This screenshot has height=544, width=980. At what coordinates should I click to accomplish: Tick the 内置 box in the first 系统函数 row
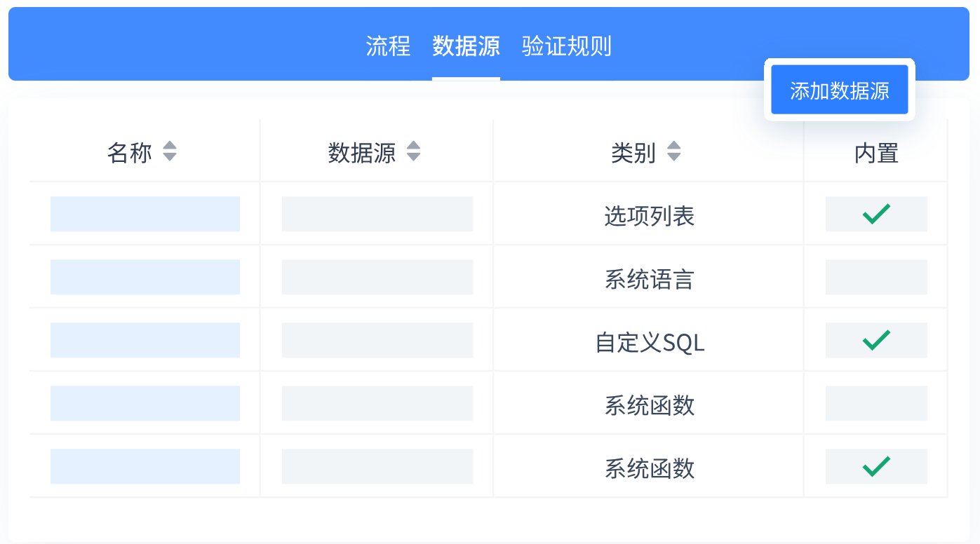click(876, 403)
